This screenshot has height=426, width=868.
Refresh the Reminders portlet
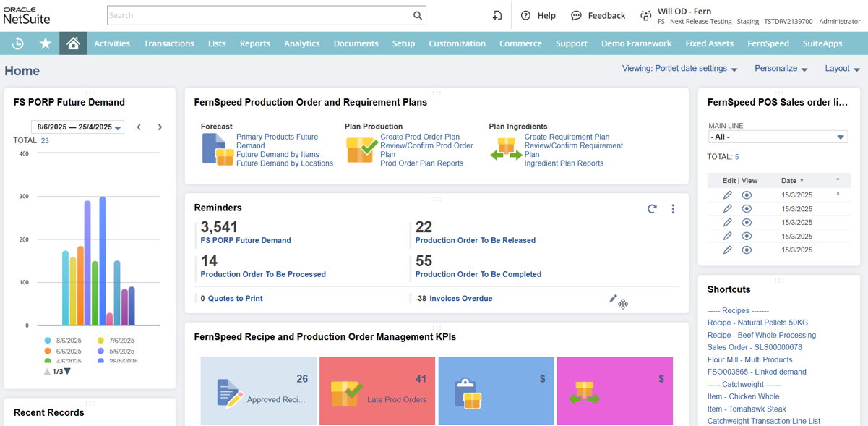coord(652,209)
